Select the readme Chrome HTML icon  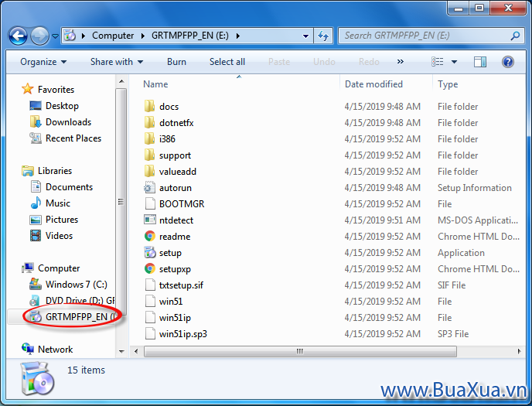[149, 236]
